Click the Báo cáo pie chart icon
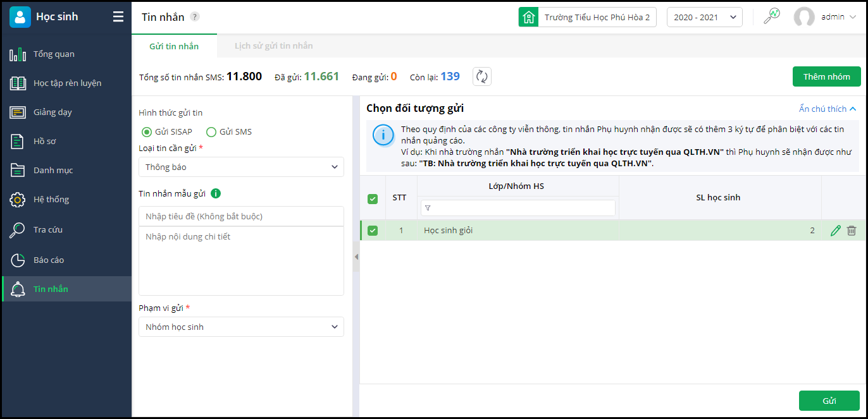 coord(18,260)
